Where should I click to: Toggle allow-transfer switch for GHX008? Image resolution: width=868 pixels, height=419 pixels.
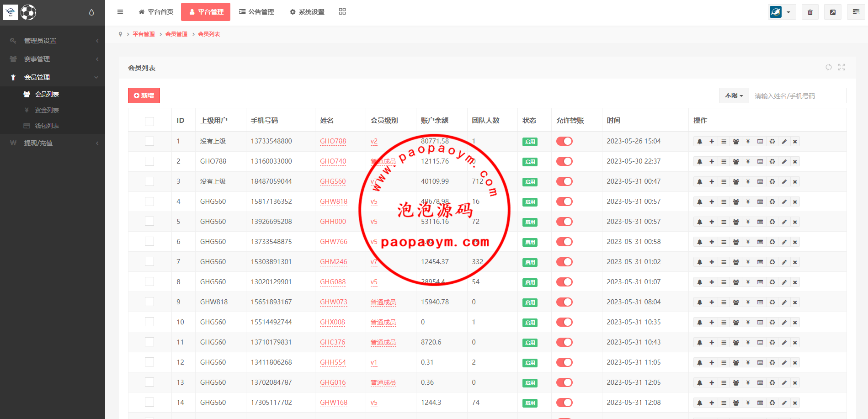(x=564, y=322)
